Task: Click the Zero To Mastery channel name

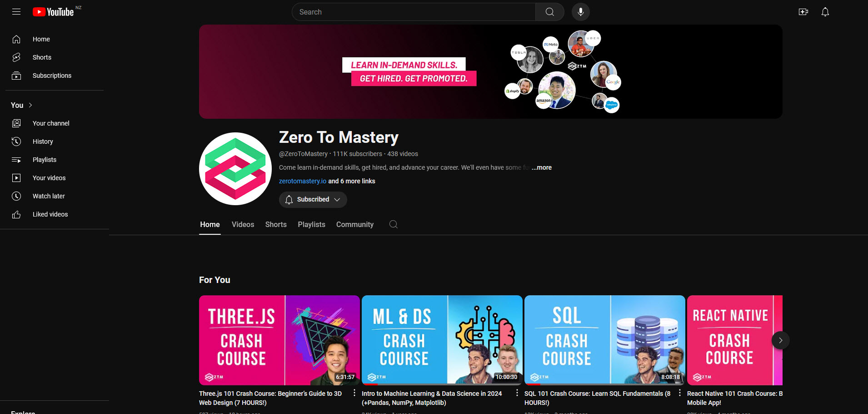Action: tap(339, 137)
